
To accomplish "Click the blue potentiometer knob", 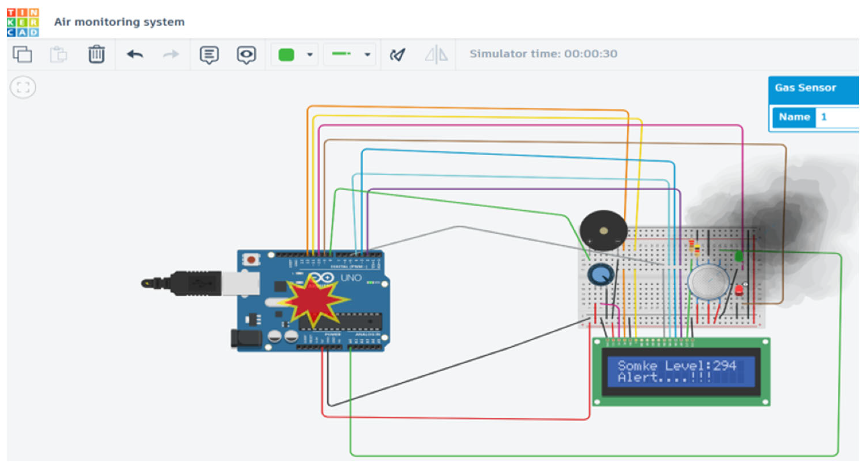I will coord(600,275).
